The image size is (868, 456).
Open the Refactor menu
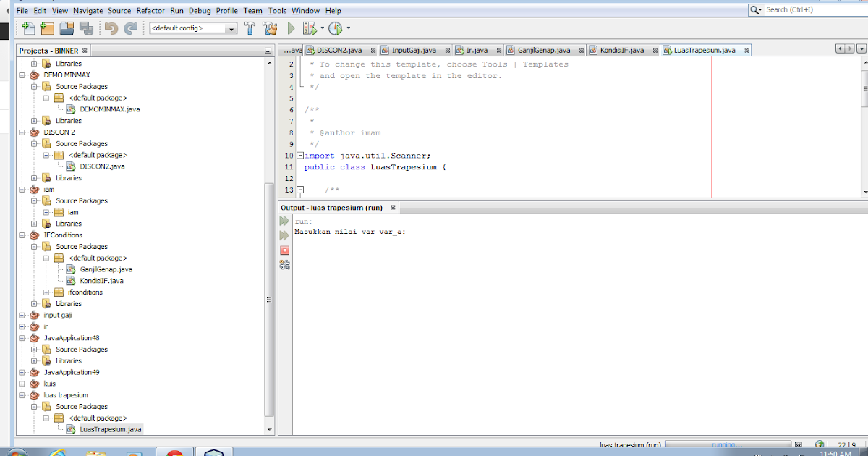coord(150,11)
